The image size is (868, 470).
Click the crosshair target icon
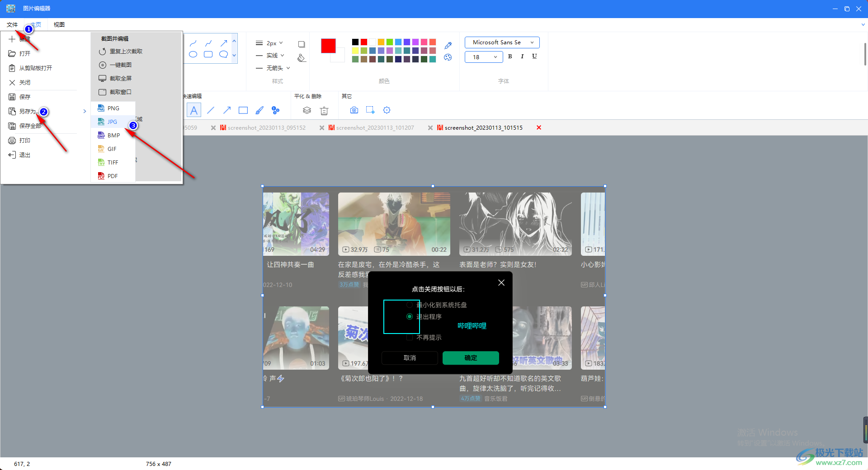click(x=387, y=110)
